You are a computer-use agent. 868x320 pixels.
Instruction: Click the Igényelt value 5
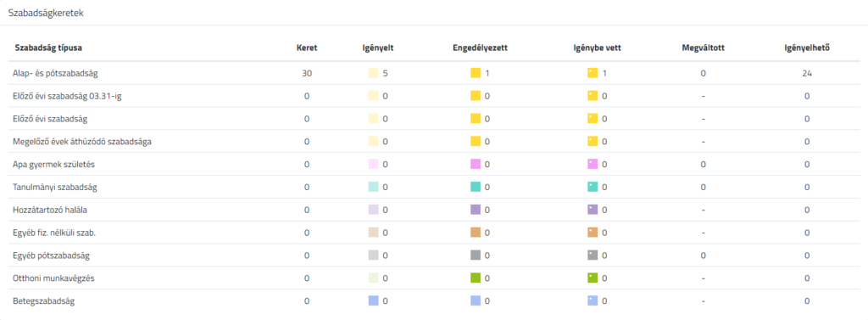pyautogui.click(x=385, y=73)
